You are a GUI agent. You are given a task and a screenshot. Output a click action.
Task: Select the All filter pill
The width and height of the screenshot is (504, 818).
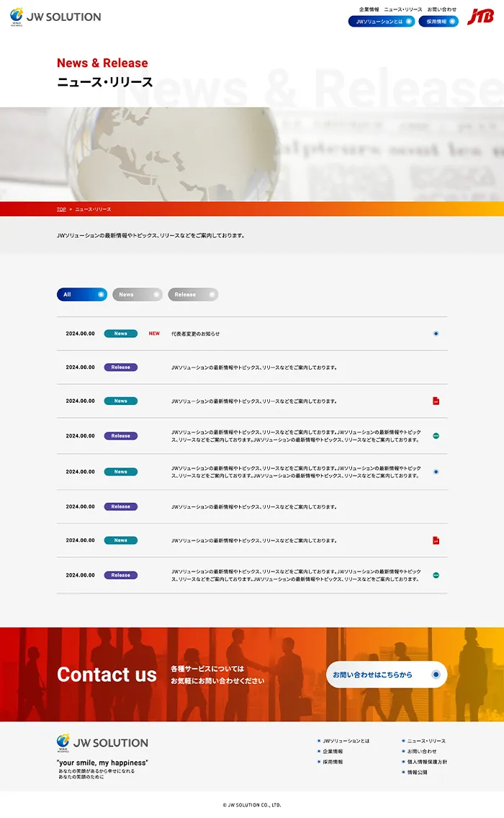coord(81,294)
